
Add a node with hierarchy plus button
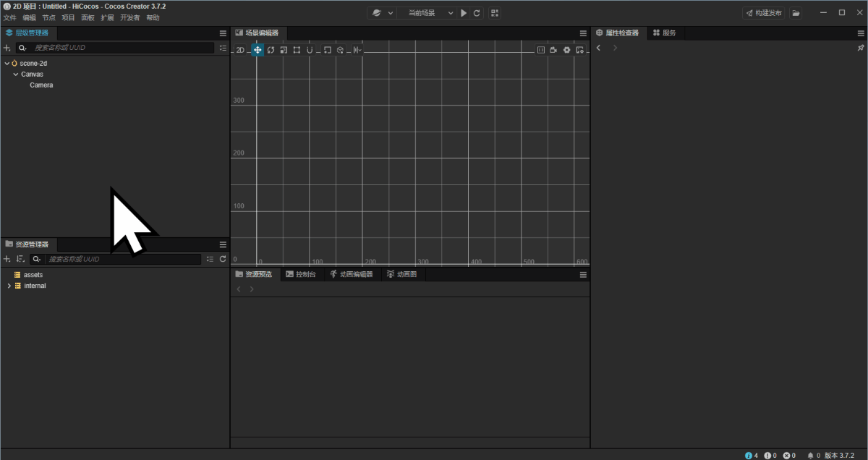pyautogui.click(x=7, y=48)
